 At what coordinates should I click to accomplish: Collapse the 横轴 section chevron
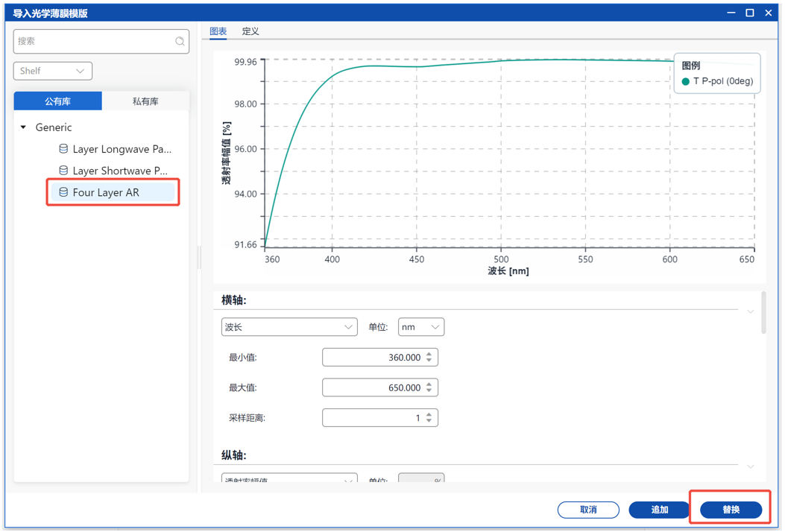click(x=750, y=311)
